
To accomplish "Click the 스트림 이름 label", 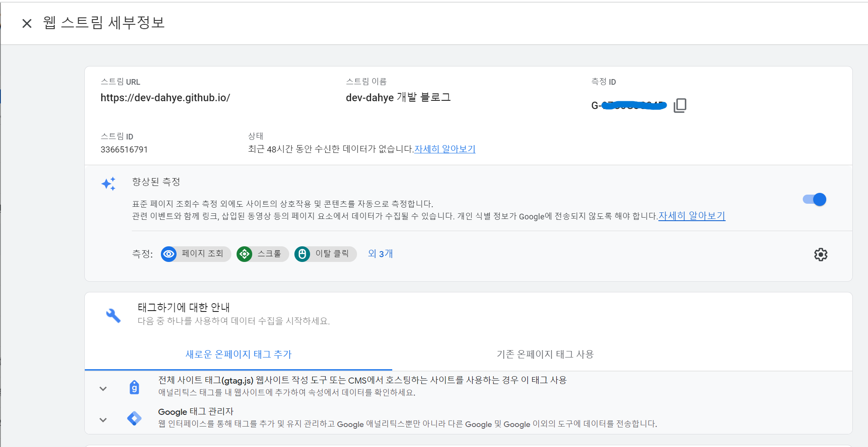I will [366, 82].
